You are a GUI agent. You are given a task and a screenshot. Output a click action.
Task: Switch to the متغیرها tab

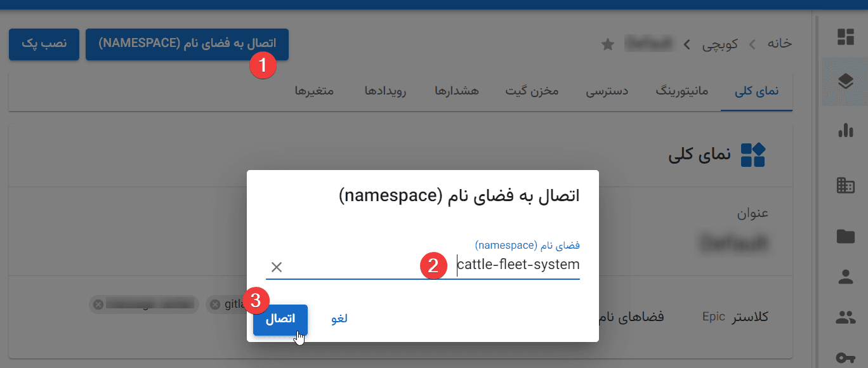[x=314, y=91]
